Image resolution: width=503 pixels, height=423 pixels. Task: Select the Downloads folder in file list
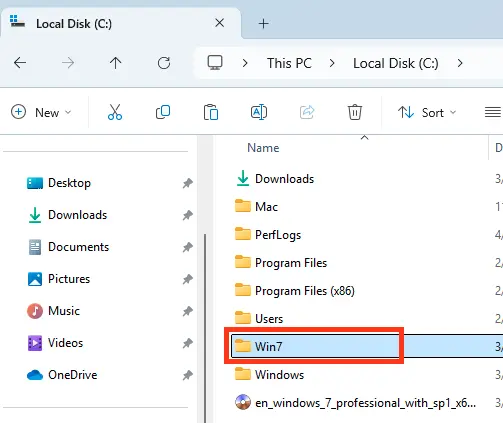[275, 179]
